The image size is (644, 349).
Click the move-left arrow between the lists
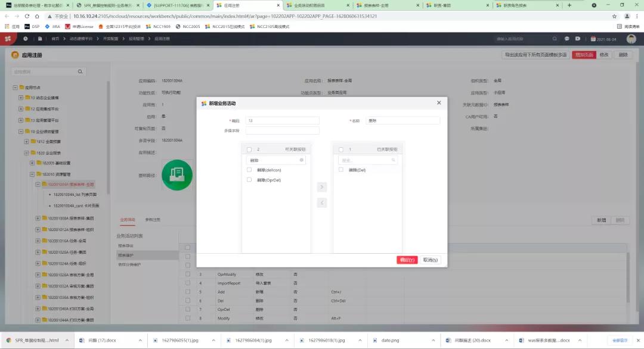pos(321,202)
